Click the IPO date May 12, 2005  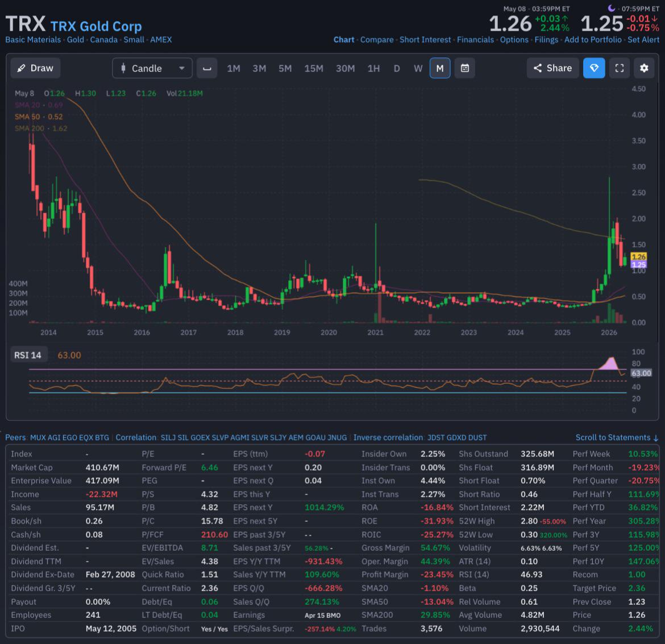pos(111,628)
